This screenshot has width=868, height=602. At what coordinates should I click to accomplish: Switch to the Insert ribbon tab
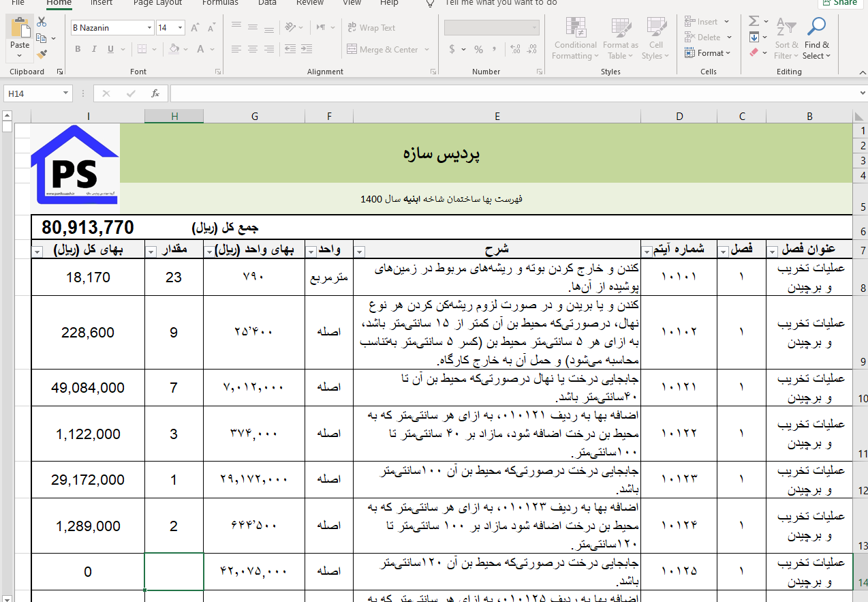102,3
